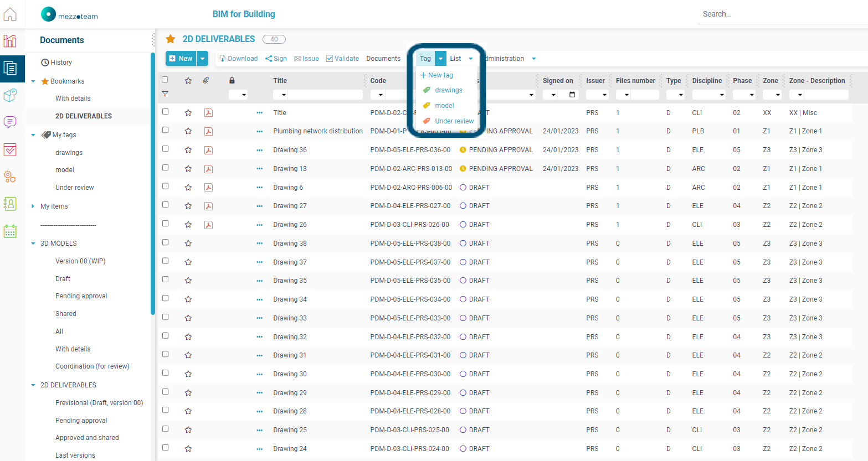Click the star column header icon
The width and height of the screenshot is (868, 461).
tap(188, 80)
